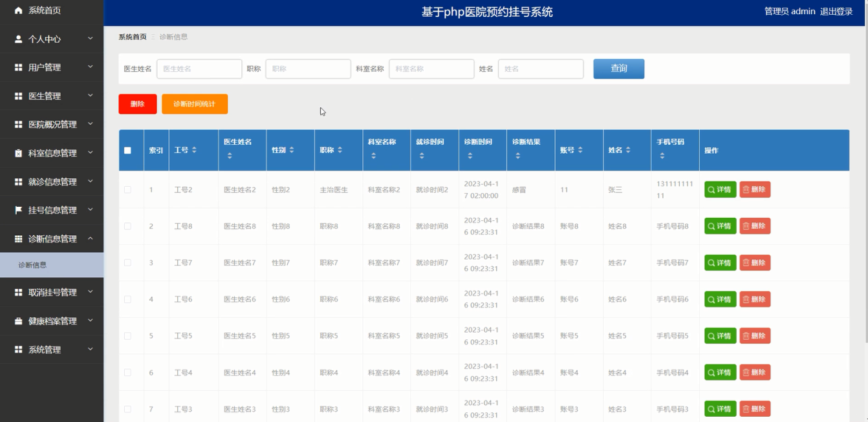Sort table by 诊断时间 column arrows

point(470,156)
